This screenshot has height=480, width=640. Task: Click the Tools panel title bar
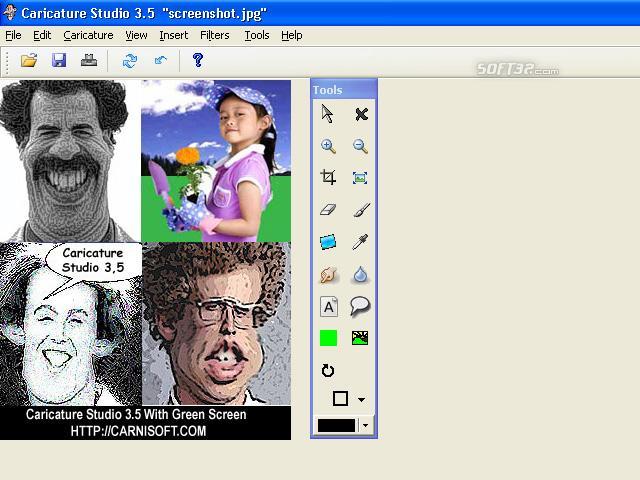point(344,90)
